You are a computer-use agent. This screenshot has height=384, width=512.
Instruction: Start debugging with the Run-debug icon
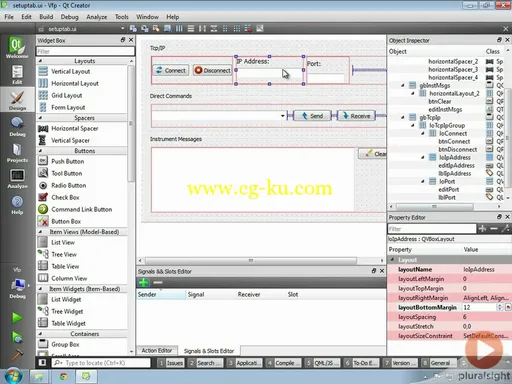tap(17, 337)
